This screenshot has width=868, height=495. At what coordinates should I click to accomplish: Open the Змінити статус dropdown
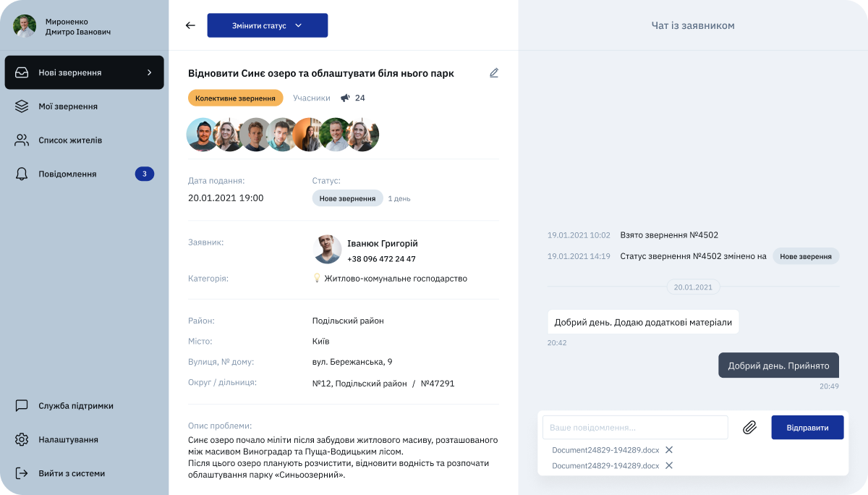click(x=267, y=25)
